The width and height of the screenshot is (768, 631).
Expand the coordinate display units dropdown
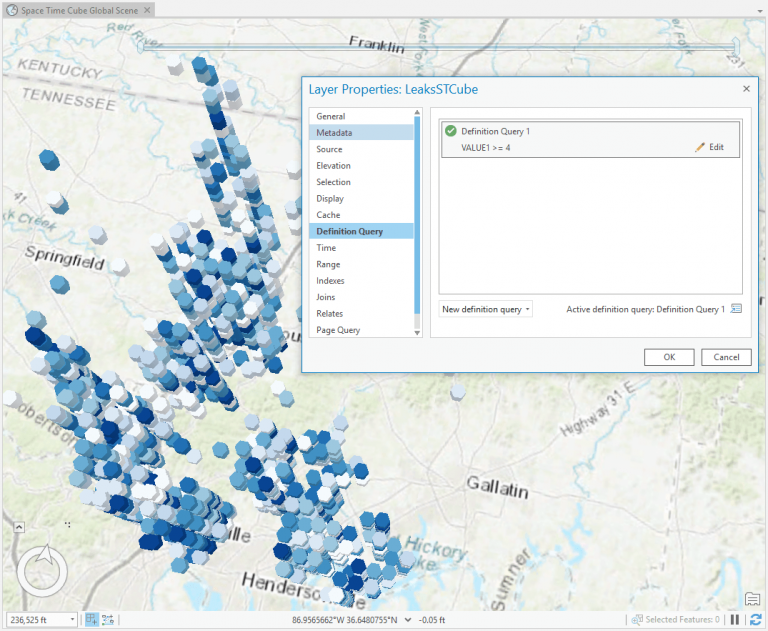408,620
